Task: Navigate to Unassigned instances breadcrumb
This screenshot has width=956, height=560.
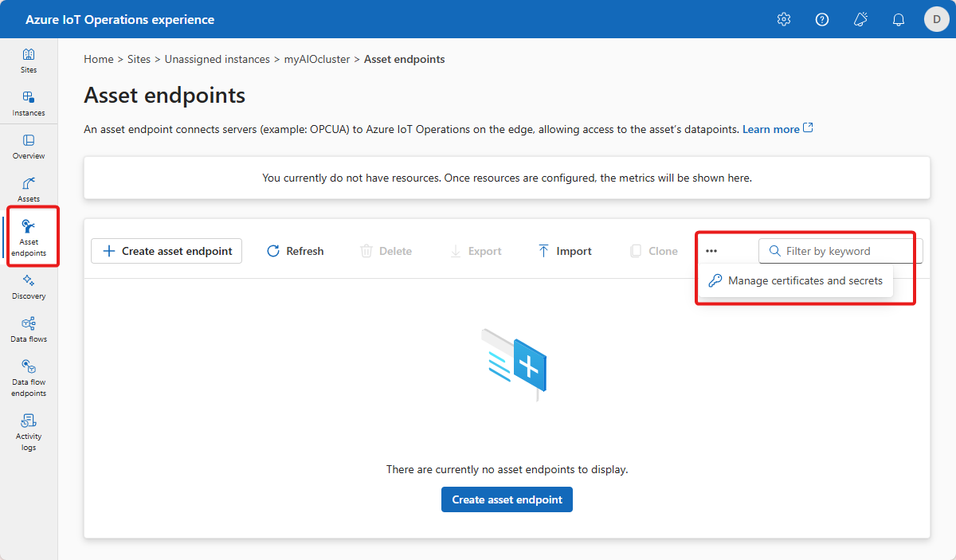Action: pos(217,59)
